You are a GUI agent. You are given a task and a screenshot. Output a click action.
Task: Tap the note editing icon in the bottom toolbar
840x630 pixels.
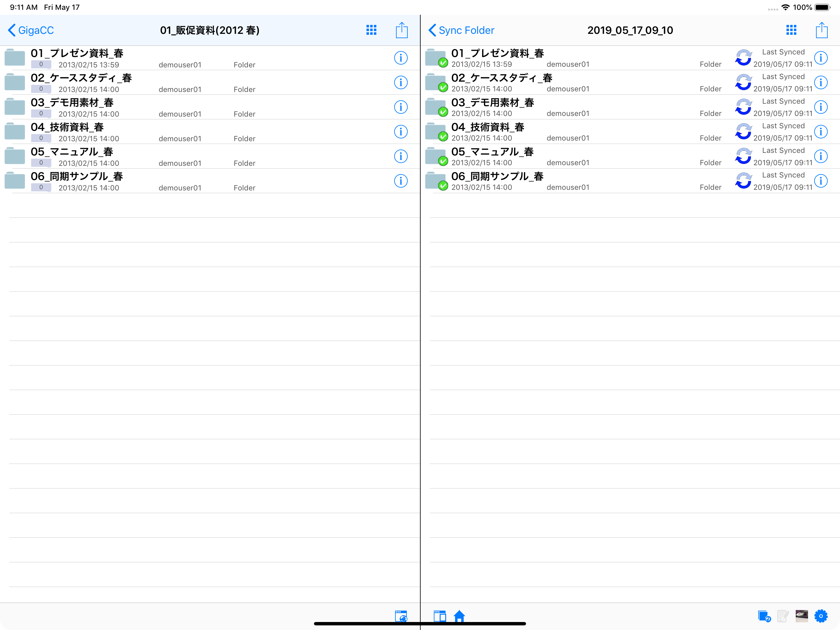click(x=783, y=616)
